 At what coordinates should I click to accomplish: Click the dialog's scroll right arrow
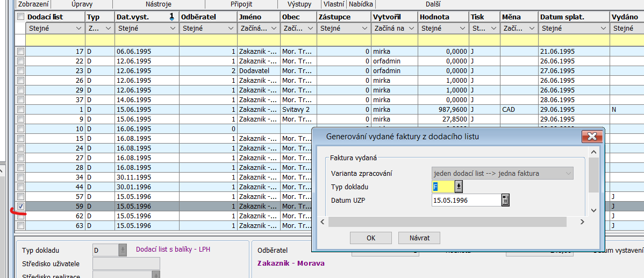(582, 222)
